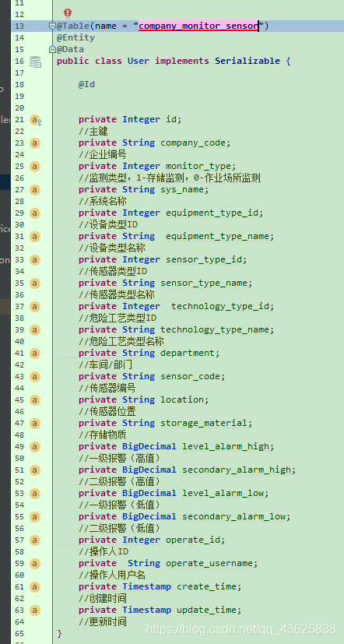Click gutter icon beside storage_material field
Screen dimensions: 344x644
[x=35, y=424]
